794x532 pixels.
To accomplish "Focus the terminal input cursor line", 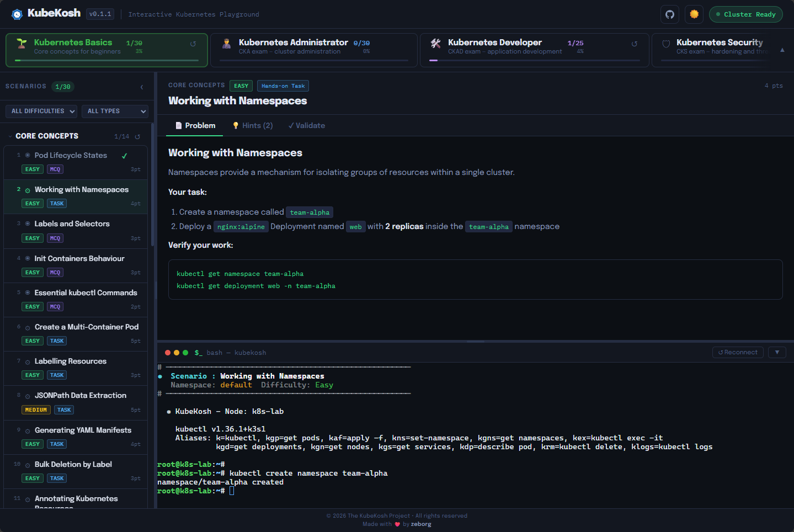I will pyautogui.click(x=232, y=491).
